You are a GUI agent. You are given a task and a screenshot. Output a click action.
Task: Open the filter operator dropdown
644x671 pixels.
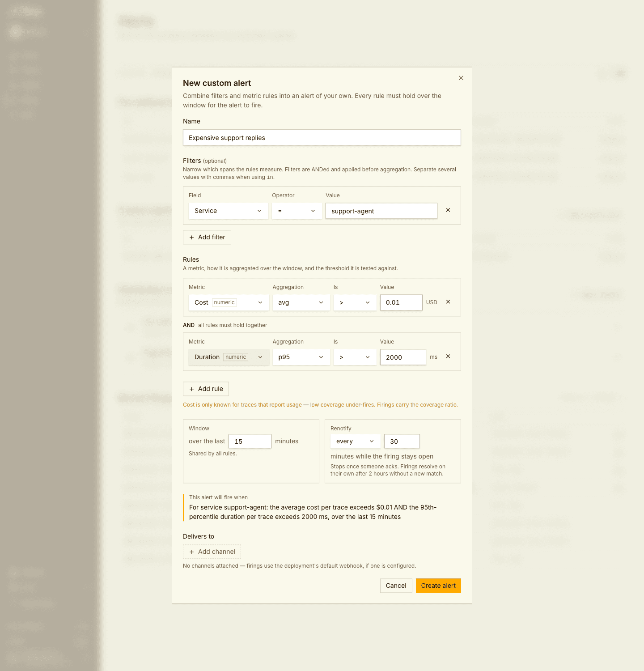297,211
